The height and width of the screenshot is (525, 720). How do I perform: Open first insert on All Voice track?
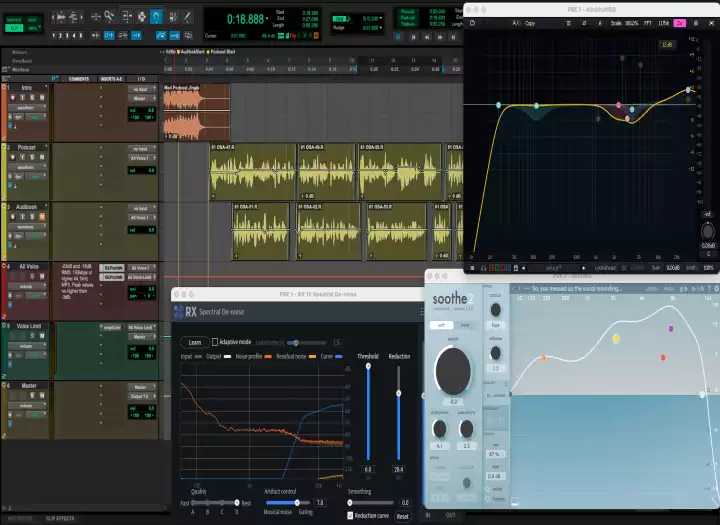tap(112, 268)
